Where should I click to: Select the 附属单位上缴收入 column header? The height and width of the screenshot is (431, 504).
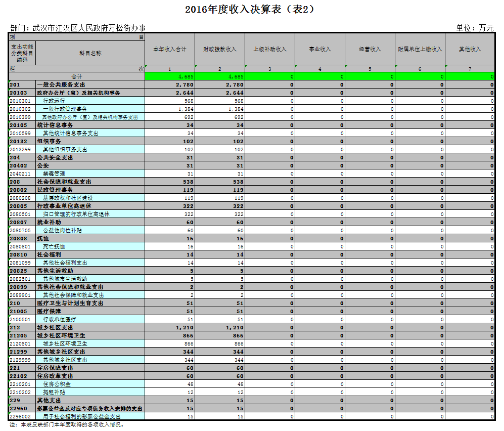coord(420,50)
